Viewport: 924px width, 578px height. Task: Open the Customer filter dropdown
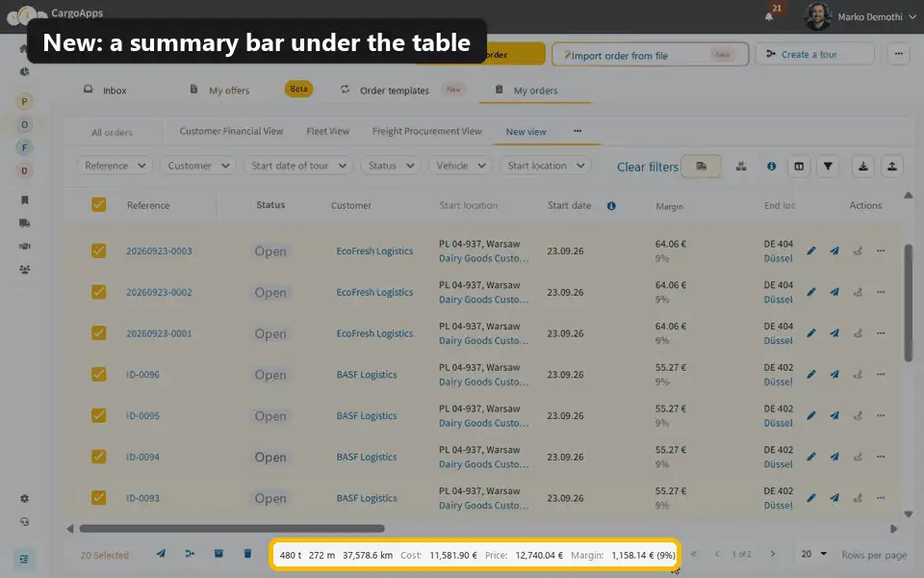click(198, 166)
